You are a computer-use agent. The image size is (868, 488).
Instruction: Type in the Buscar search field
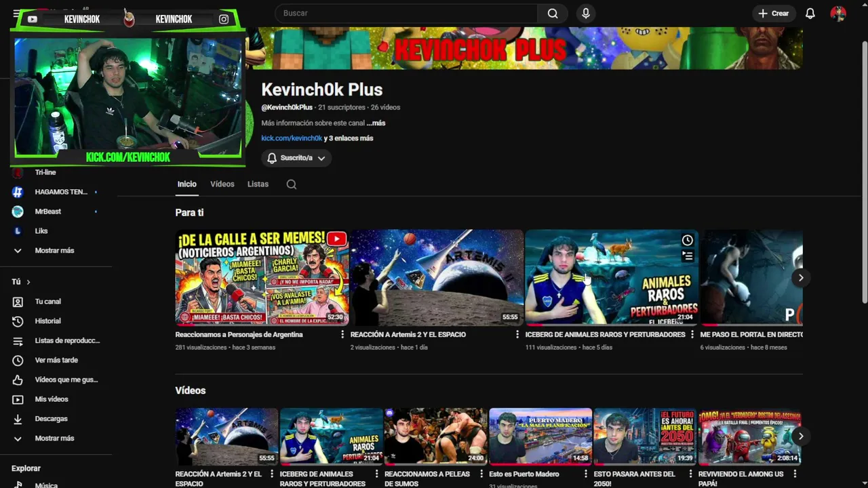(x=406, y=14)
